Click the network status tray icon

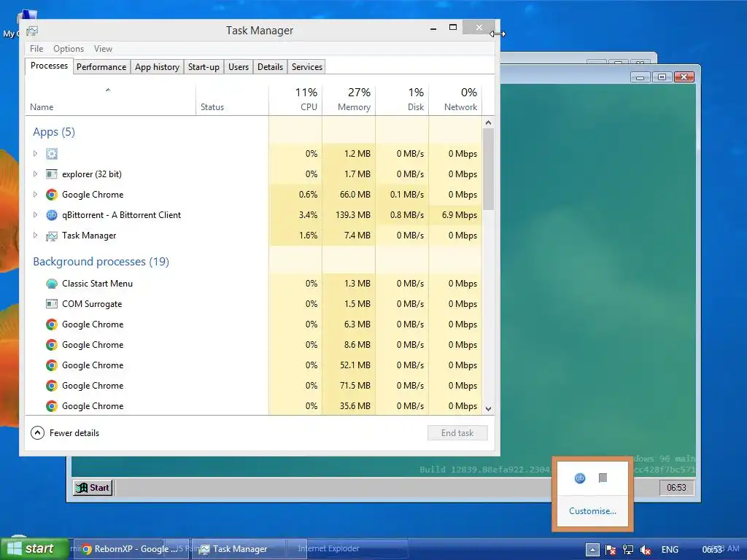[x=628, y=550]
